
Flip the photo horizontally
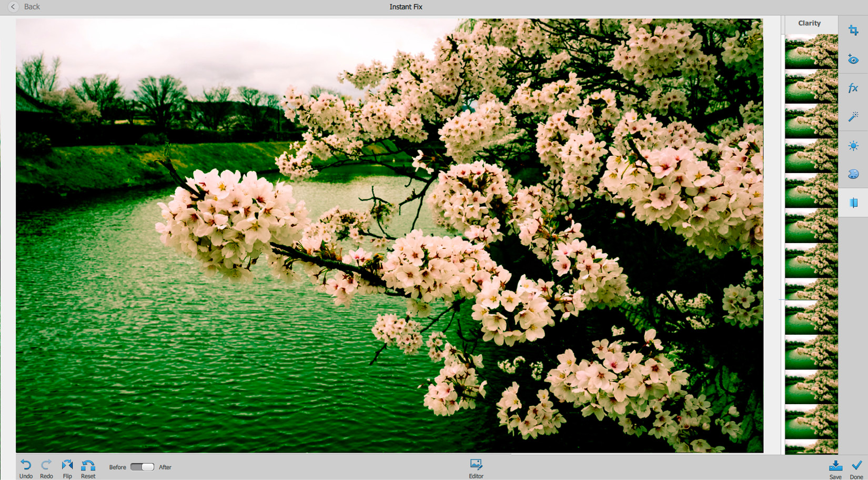pos(67,468)
